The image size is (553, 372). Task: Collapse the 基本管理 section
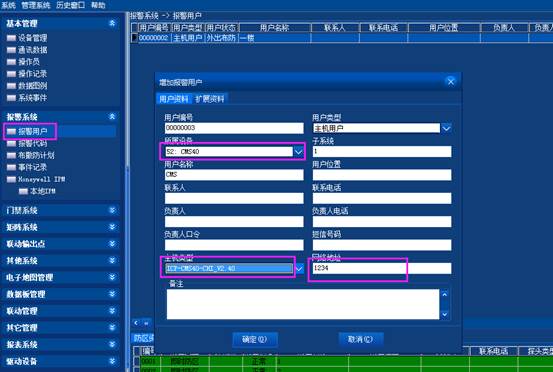click(112, 23)
